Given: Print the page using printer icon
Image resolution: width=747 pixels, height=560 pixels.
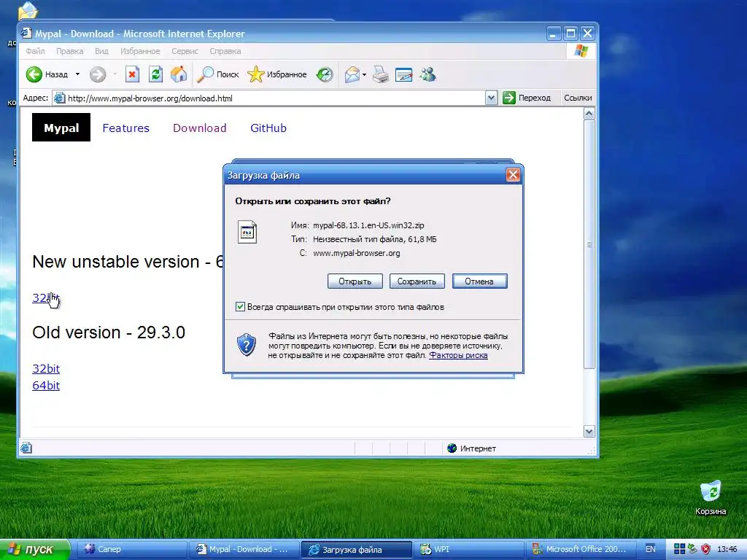Looking at the screenshot, I should tap(381, 74).
